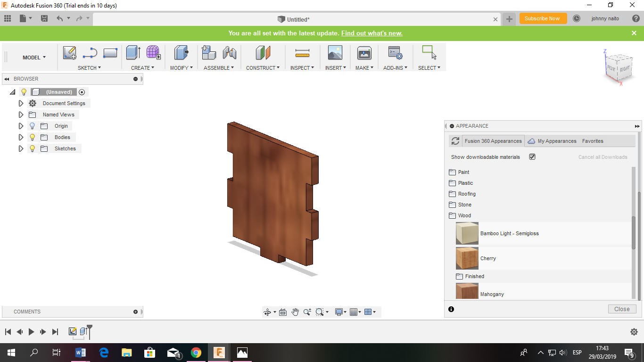This screenshot has height=362, width=644.
Task: Select the Create Form tool icon
Action: click(153, 52)
